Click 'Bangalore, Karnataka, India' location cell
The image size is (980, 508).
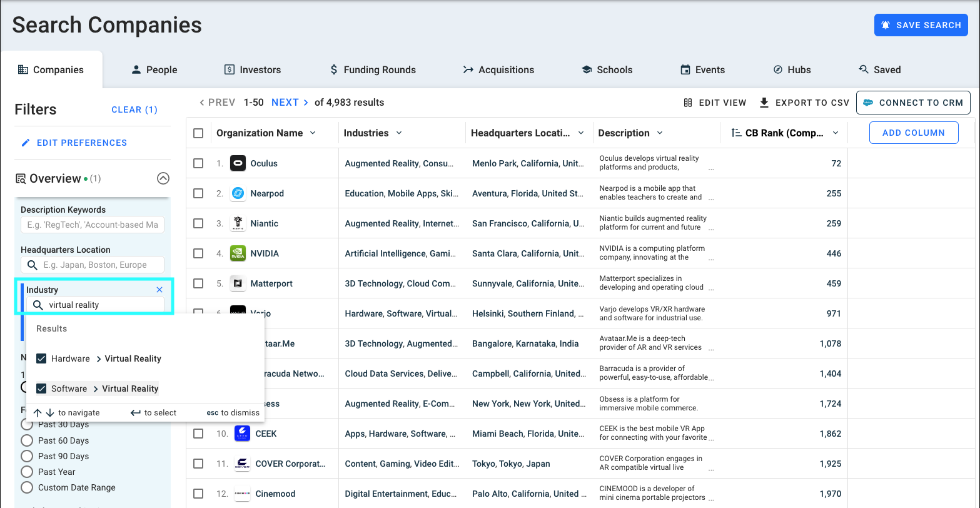point(525,343)
